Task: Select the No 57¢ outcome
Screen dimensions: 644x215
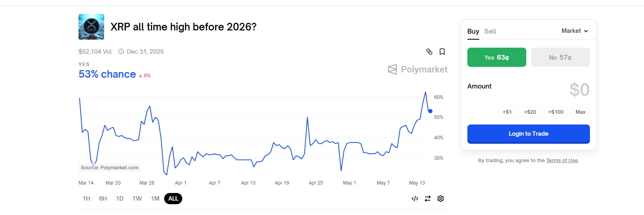Action: [x=560, y=57]
